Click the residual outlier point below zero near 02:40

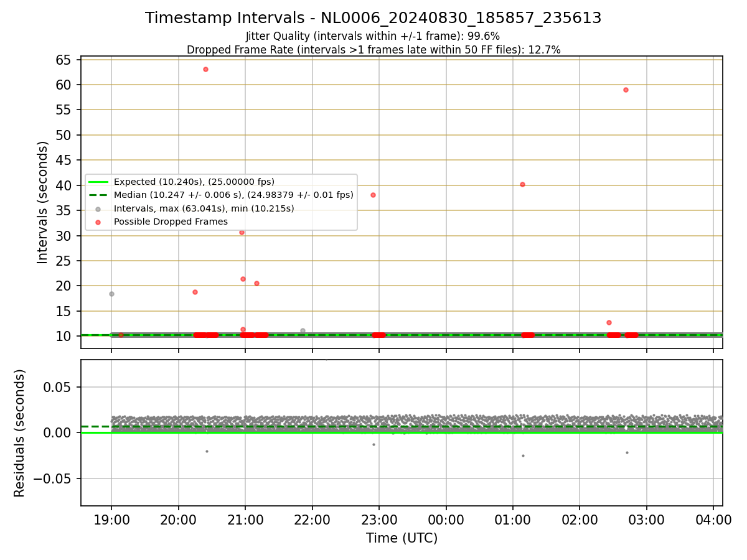point(627,452)
